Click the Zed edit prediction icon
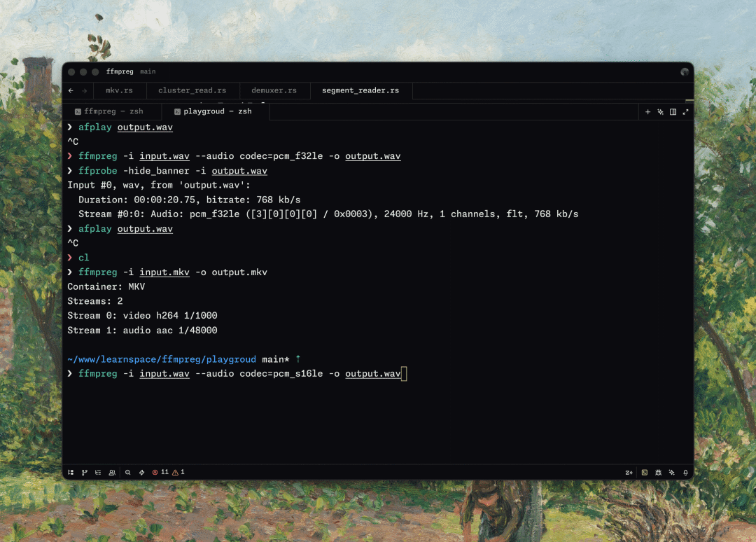 click(629, 473)
